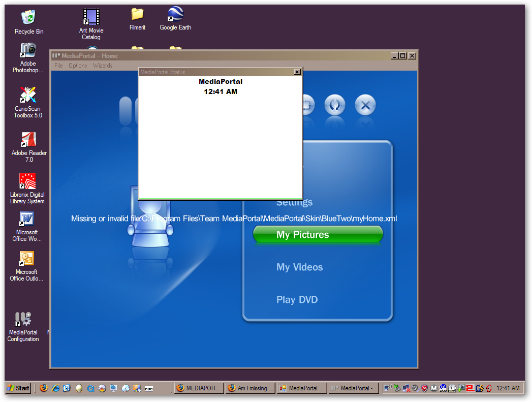Close the MediaPortal Status window
The height and width of the screenshot is (402, 532).
297,72
